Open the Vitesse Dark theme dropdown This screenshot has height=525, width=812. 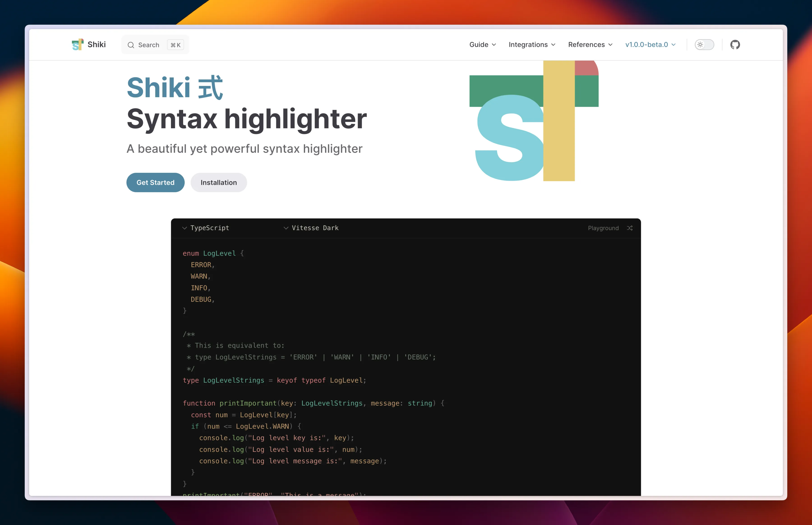pos(315,228)
